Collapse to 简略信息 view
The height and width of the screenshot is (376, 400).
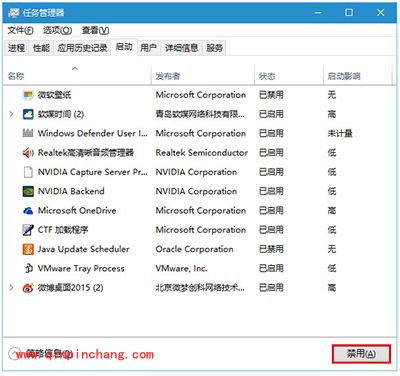pos(39,353)
